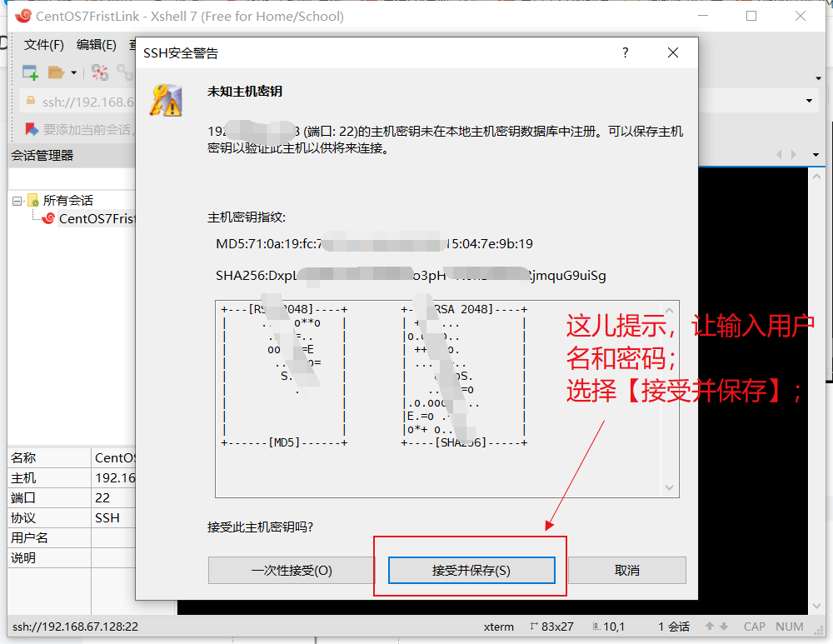The image size is (833, 644).
Task: Toggle the CAP indicator in status bar
Action: tap(754, 626)
